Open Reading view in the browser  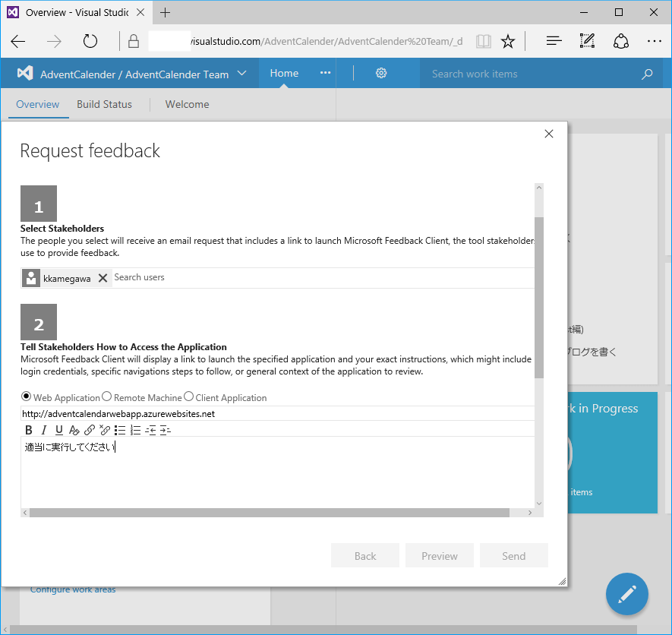pyautogui.click(x=484, y=42)
